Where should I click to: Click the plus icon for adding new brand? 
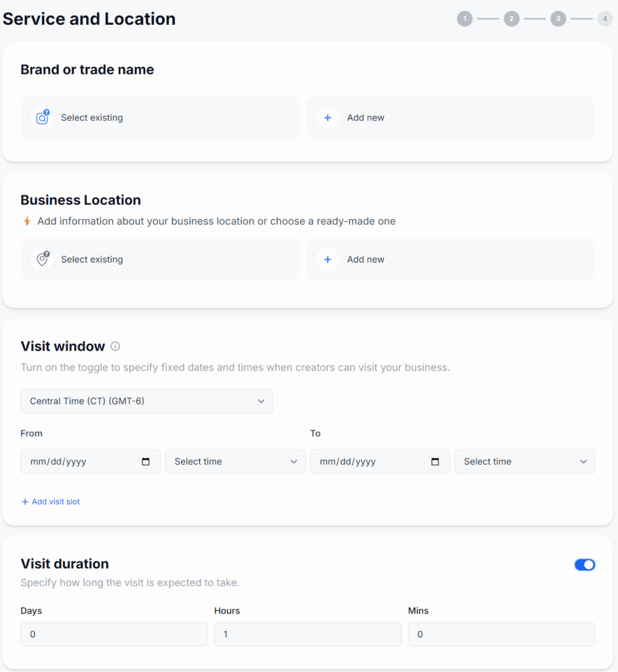click(328, 118)
